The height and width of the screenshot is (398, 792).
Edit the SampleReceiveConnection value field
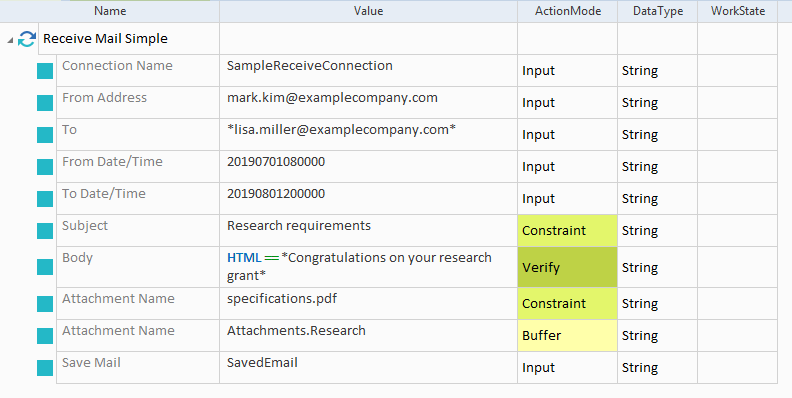(368, 71)
